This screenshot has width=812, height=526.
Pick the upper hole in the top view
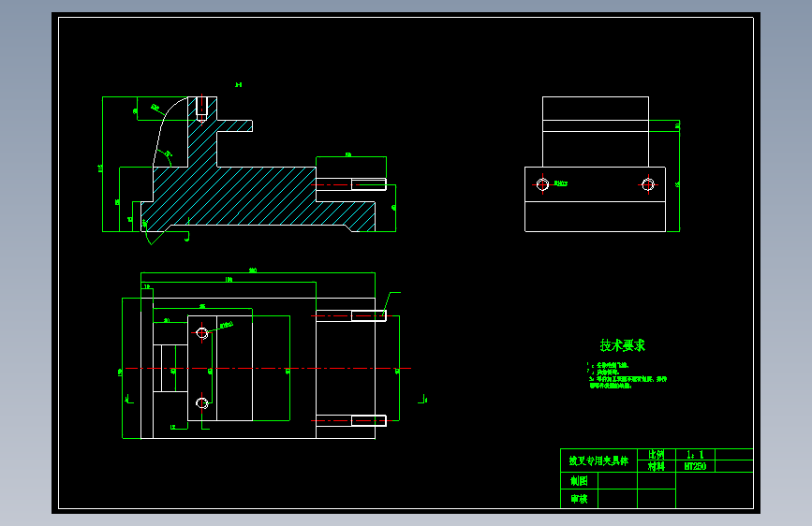[x=202, y=333]
